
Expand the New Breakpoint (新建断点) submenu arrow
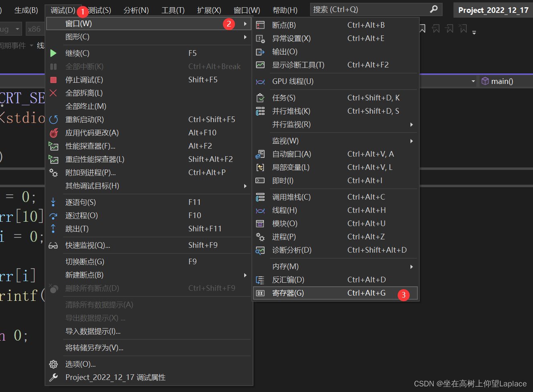click(245, 275)
